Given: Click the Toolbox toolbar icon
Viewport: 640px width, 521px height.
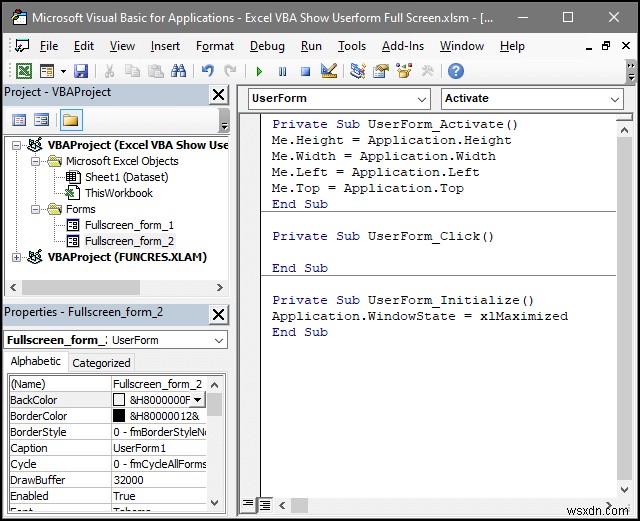Looking at the screenshot, I should point(427,71).
